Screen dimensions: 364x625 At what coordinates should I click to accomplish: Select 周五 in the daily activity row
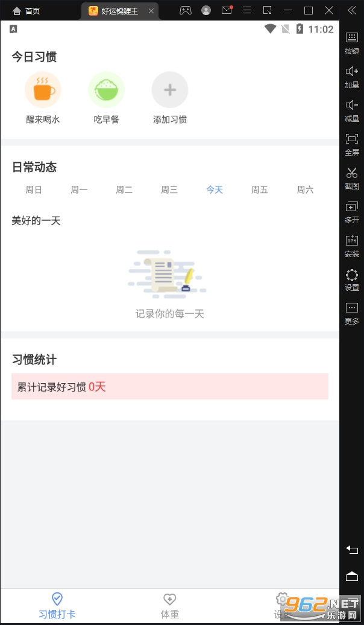click(x=260, y=189)
